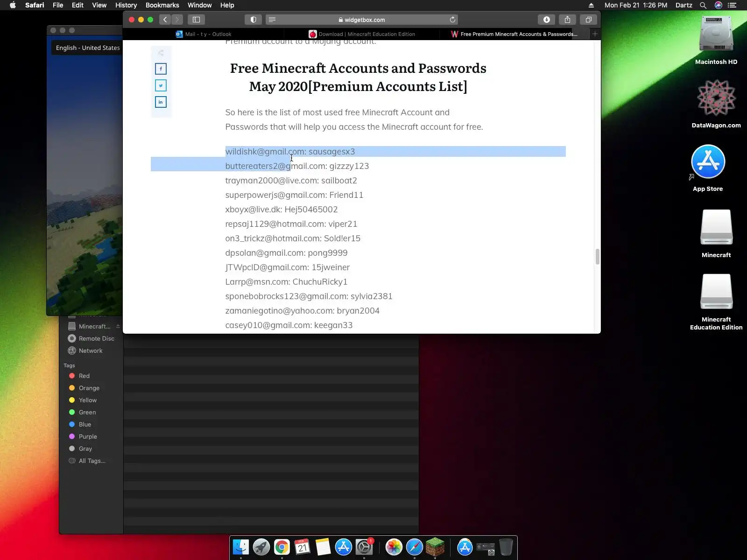Share the article on Twitter
Viewport: 747px width, 560px height.
pyautogui.click(x=161, y=85)
